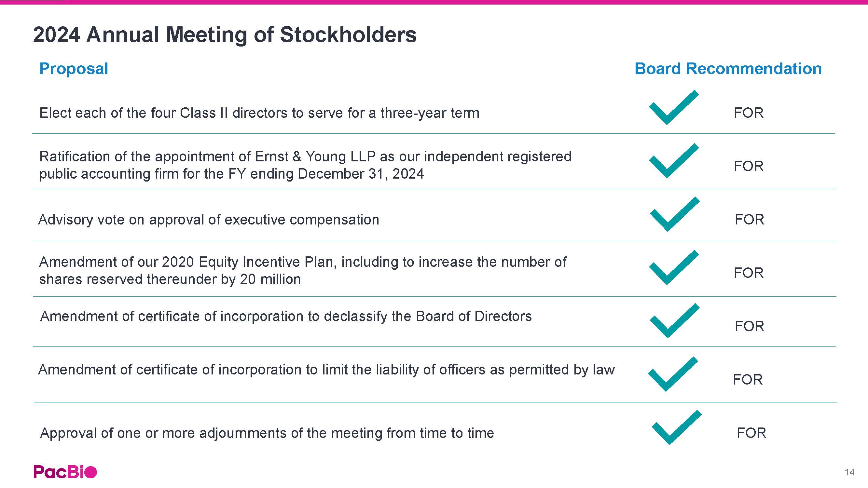This screenshot has height=488, width=868.
Task: Click the checkmark beside the Class II directors proposal
Action: click(673, 108)
